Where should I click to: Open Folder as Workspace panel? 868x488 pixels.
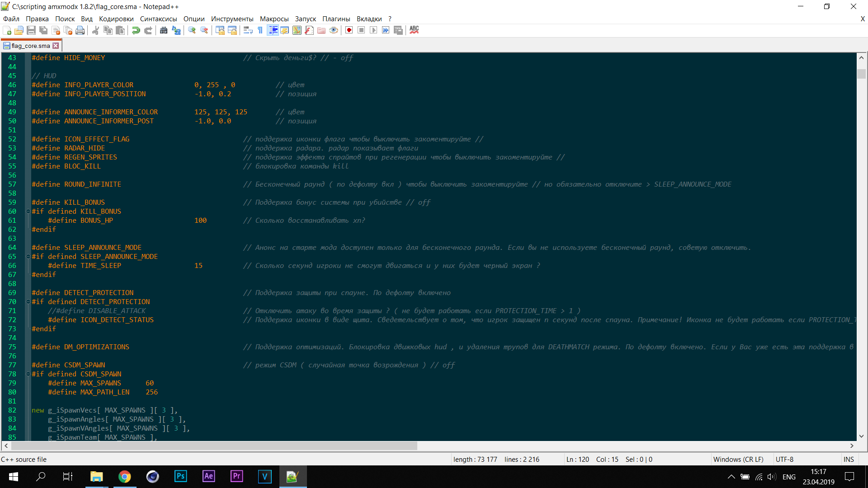coord(321,30)
